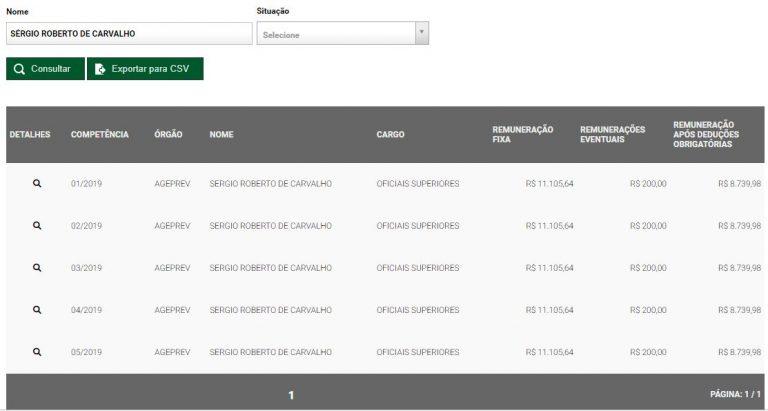The width and height of the screenshot is (768, 411).
Task: Click the Nome column header in table
Action: [221, 135]
